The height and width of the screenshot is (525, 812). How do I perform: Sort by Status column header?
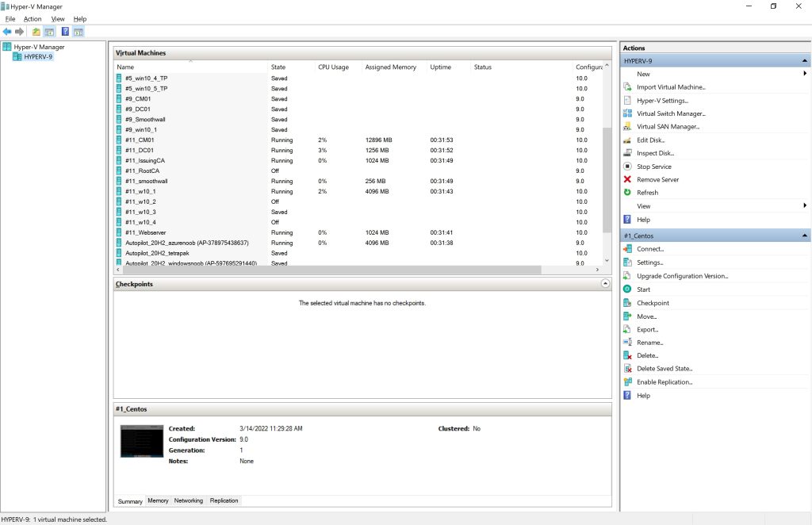[522, 67]
